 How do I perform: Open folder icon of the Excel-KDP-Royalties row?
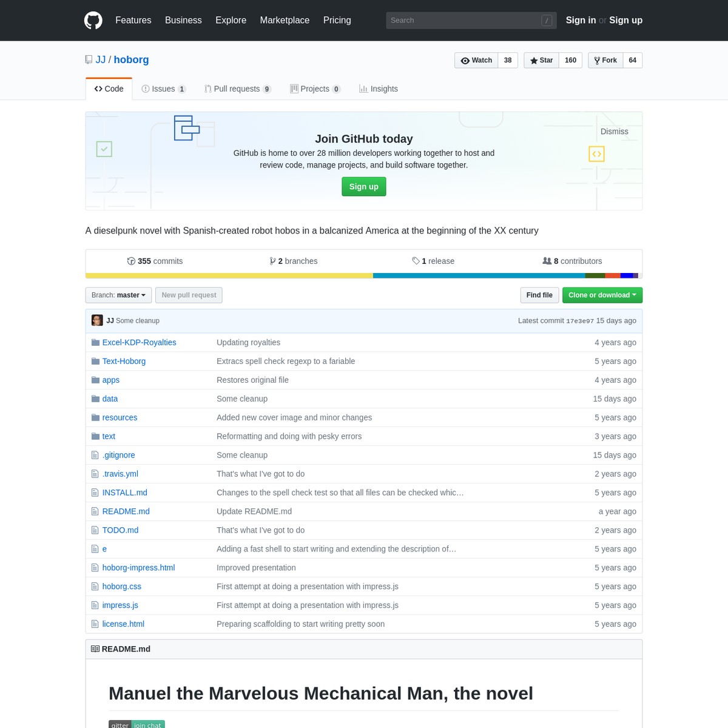pyautogui.click(x=95, y=343)
